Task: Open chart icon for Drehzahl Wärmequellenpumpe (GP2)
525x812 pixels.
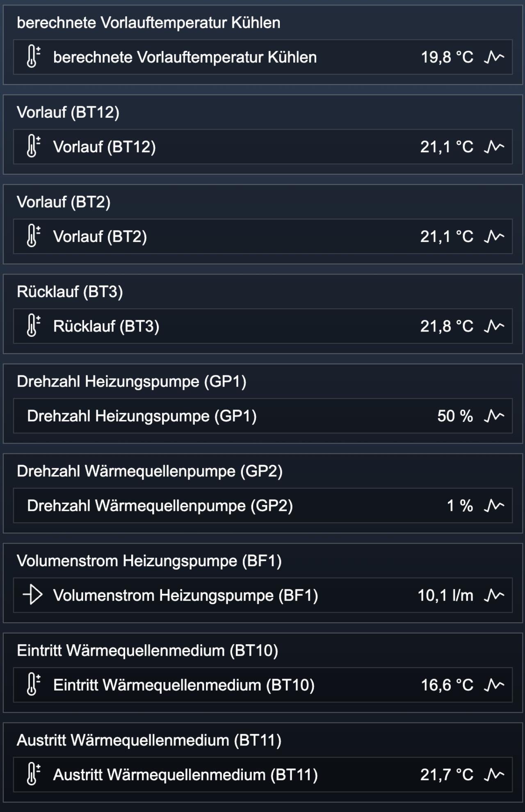Action: click(x=494, y=505)
